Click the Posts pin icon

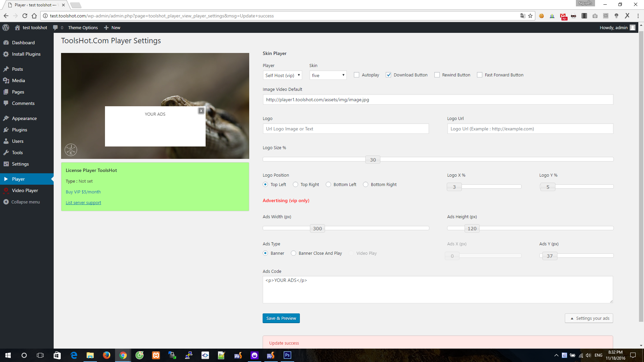pos(6,69)
